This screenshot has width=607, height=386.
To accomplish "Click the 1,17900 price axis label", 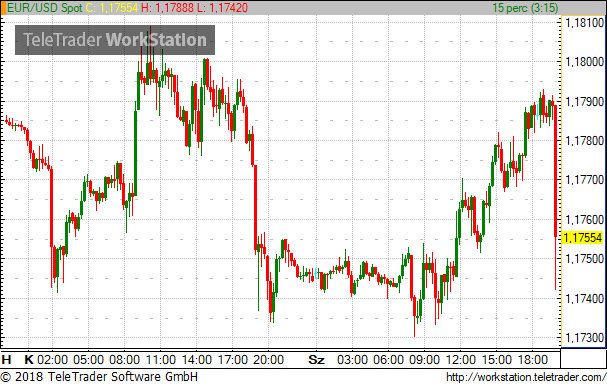I will pyautogui.click(x=585, y=102).
